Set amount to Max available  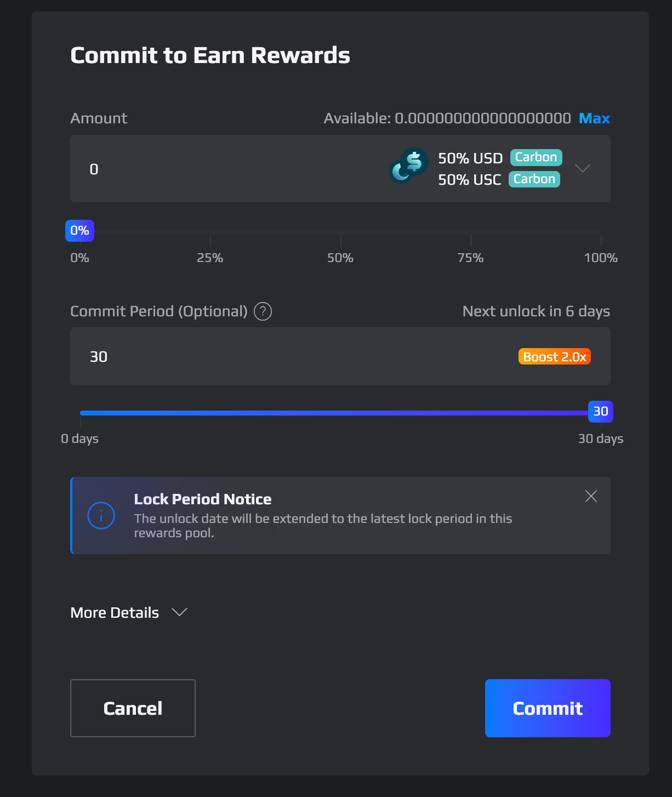click(x=595, y=118)
